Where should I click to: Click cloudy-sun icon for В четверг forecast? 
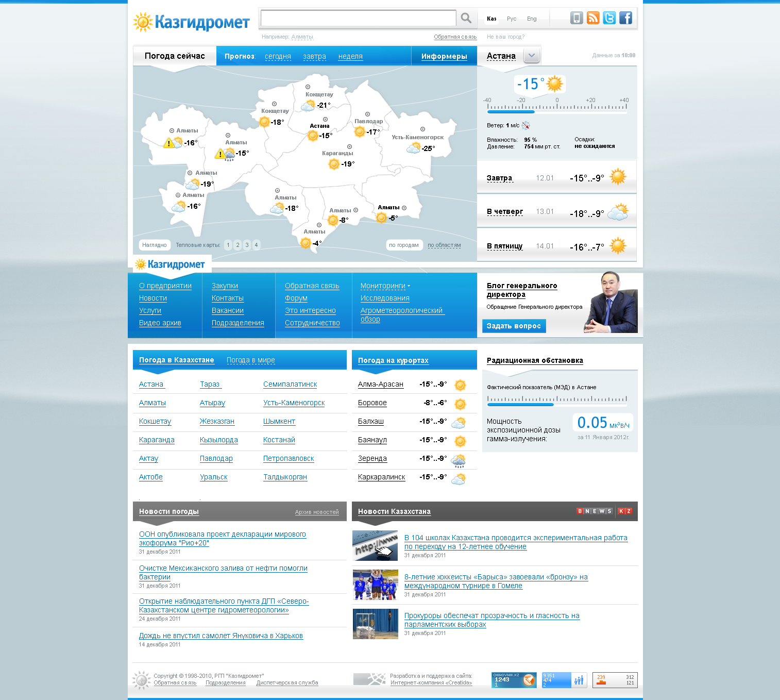coord(618,212)
